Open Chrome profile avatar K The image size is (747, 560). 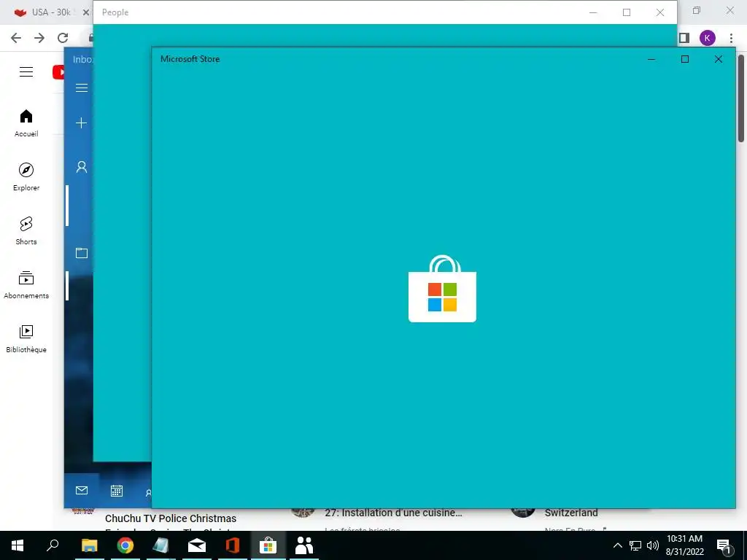[708, 38]
